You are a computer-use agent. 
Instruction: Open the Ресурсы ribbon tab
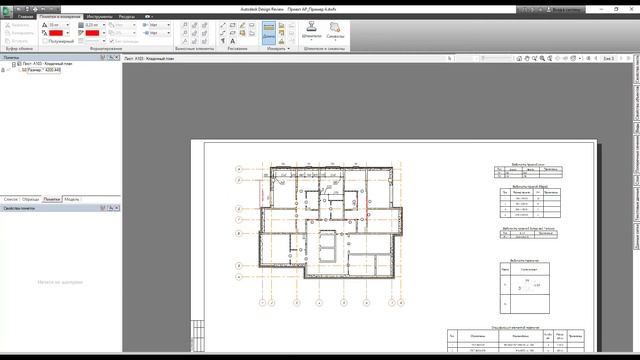tap(127, 17)
